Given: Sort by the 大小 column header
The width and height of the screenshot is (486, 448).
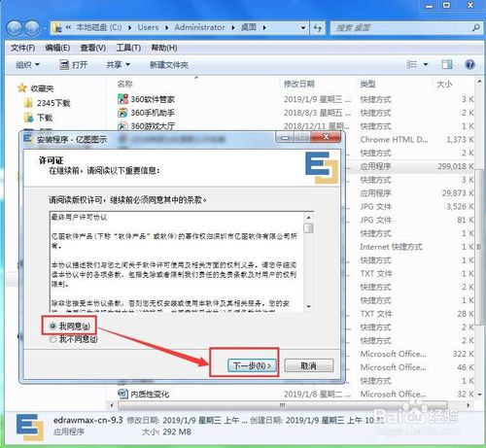Looking at the screenshot, I should point(444,84).
